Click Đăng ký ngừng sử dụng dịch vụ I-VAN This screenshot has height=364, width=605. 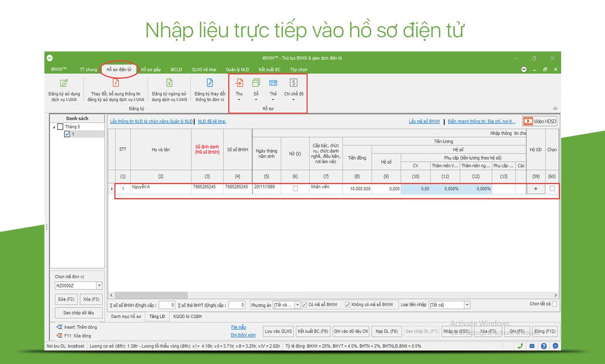click(x=168, y=90)
